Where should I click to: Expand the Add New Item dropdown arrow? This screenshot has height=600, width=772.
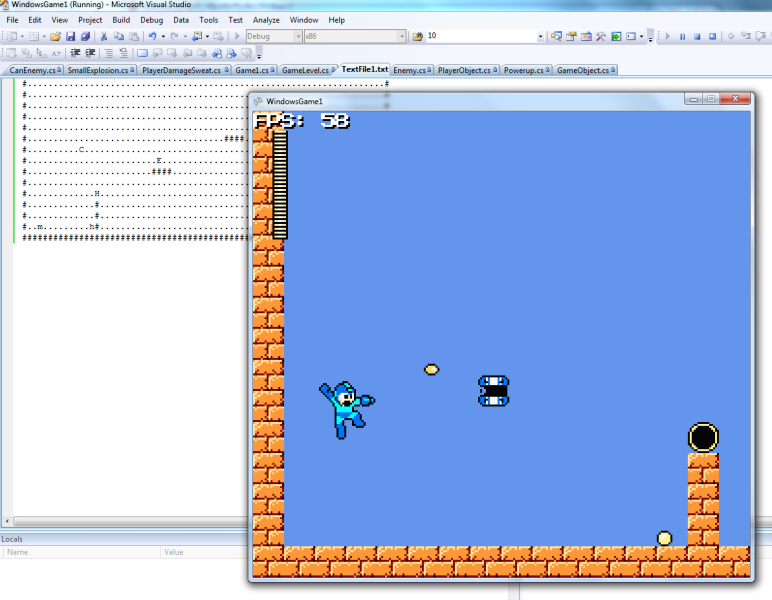(x=44, y=36)
